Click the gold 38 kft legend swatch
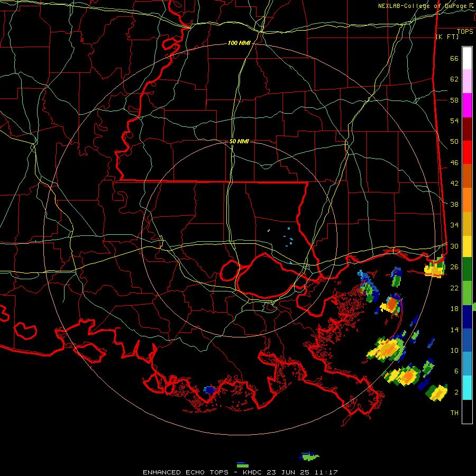The width and height of the screenshot is (476, 476). 467,224
